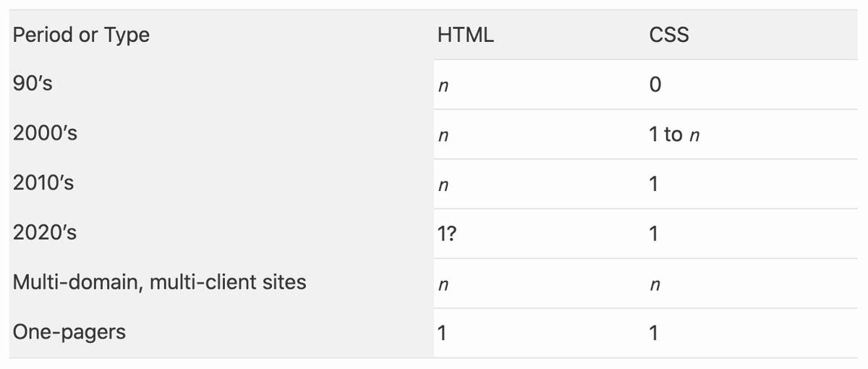Click the HTML value in the One-pagers row
The image size is (868, 369).
[x=441, y=334]
